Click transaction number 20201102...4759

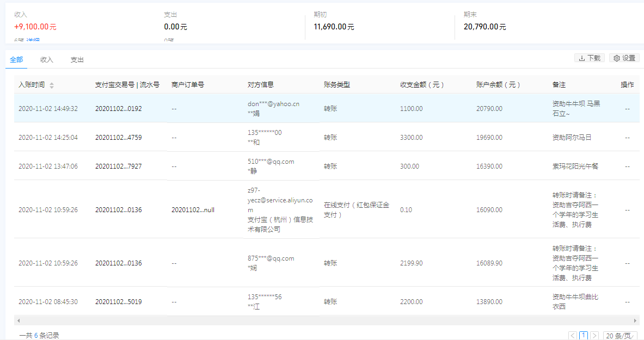click(118, 138)
